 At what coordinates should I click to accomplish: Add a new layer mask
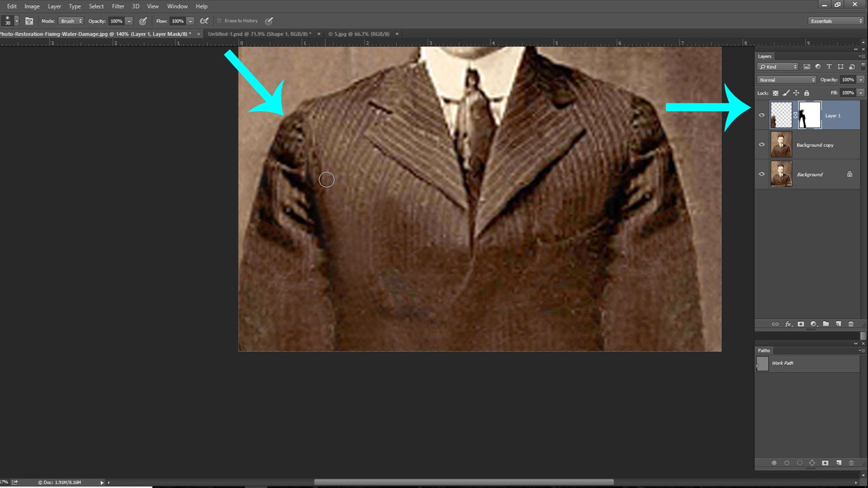(800, 324)
